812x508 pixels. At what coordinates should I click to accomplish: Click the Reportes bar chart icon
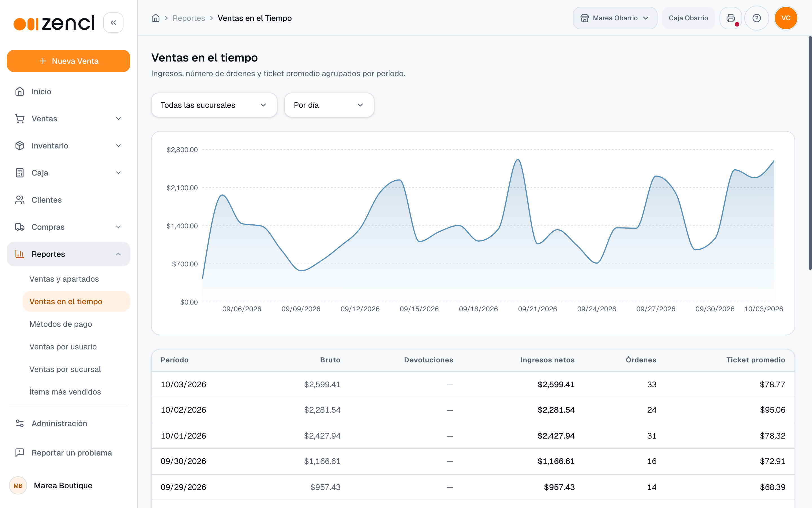coord(20,254)
